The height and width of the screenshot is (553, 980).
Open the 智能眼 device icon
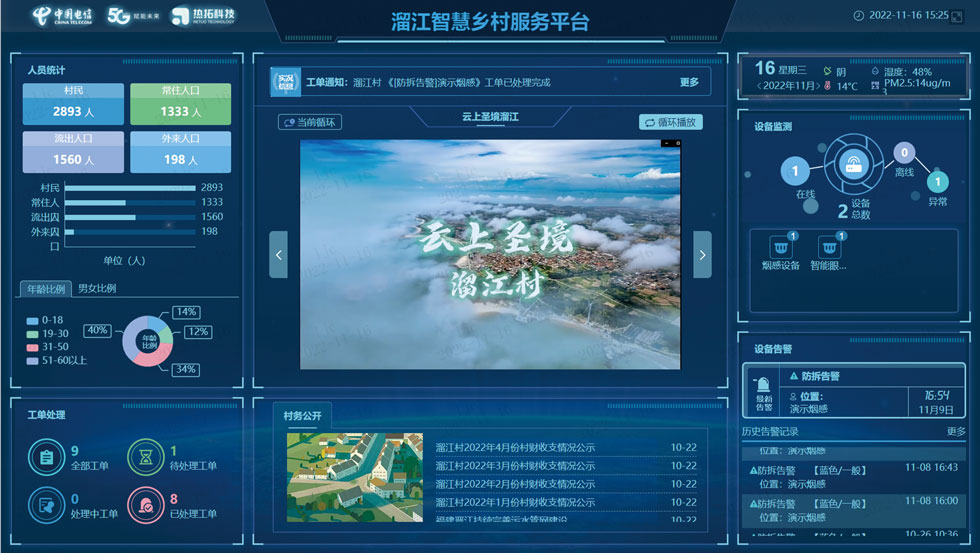click(829, 248)
